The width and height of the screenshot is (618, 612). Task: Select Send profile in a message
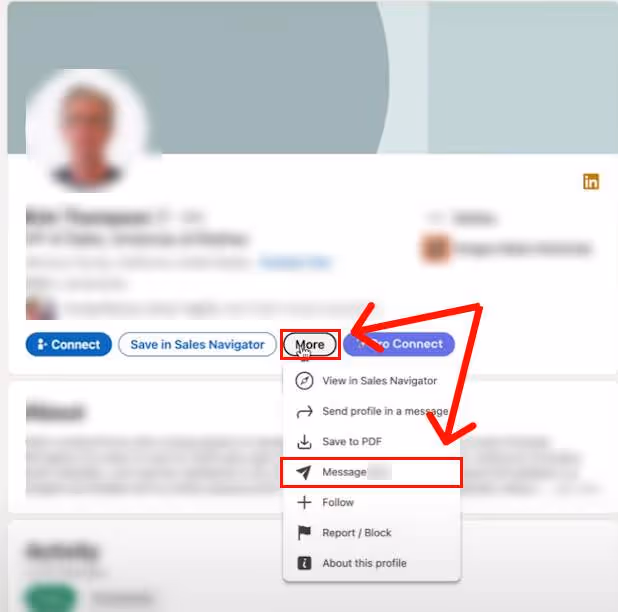[371, 411]
